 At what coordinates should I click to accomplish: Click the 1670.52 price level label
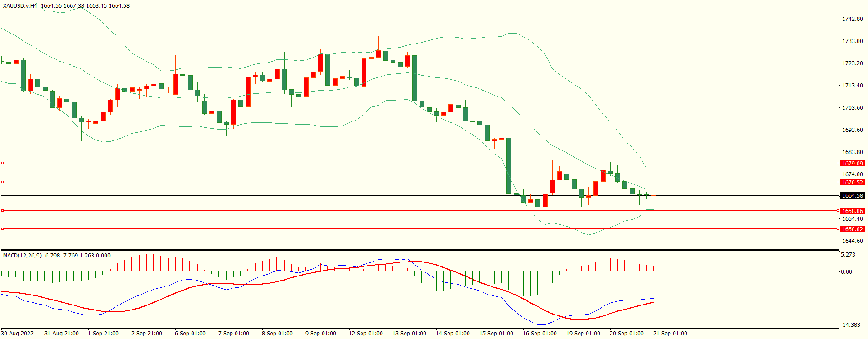point(852,182)
